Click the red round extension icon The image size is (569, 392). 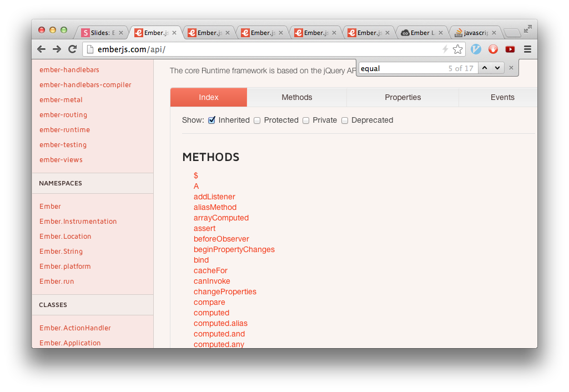coord(493,49)
